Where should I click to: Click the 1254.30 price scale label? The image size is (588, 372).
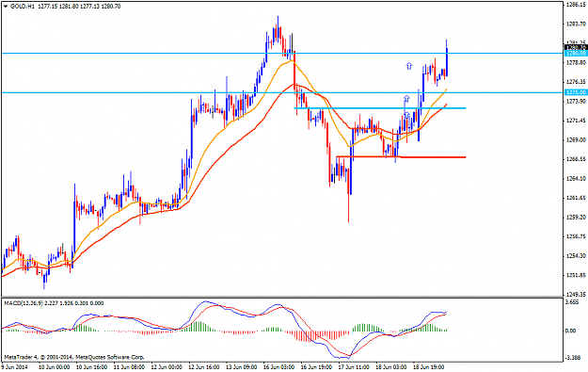[x=576, y=256]
